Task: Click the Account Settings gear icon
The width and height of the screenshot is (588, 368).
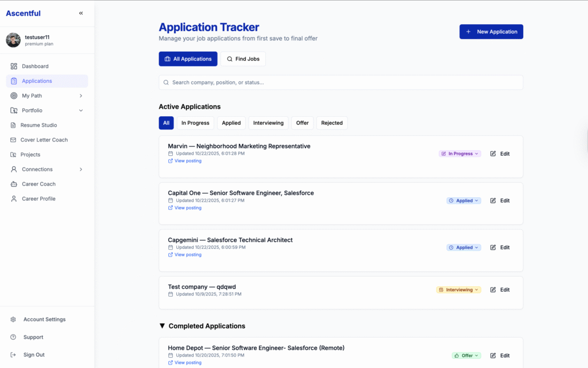Action: point(13,319)
